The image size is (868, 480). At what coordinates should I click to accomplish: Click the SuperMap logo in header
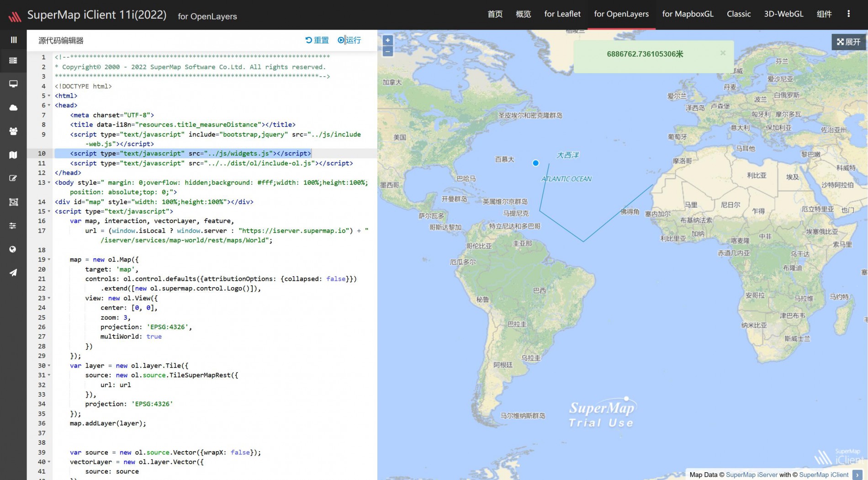coord(15,16)
